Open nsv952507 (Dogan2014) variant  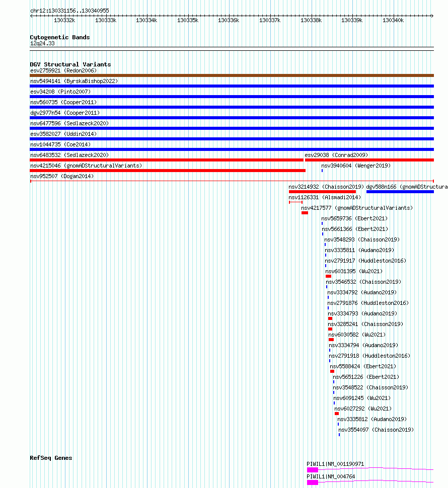tap(62, 177)
